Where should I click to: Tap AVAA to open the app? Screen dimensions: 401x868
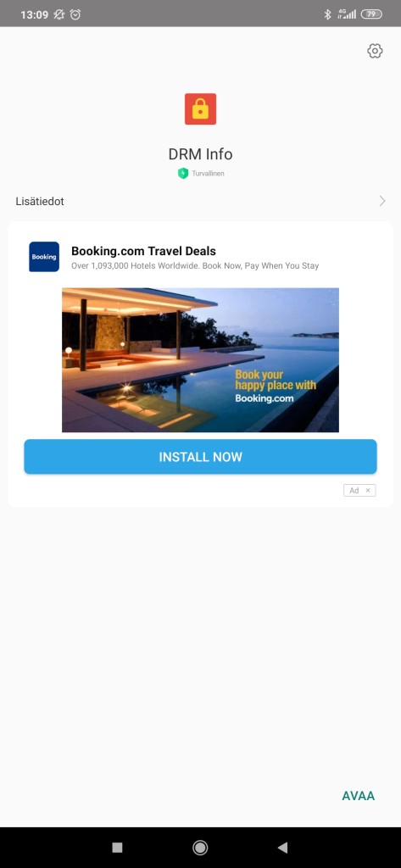tap(359, 795)
